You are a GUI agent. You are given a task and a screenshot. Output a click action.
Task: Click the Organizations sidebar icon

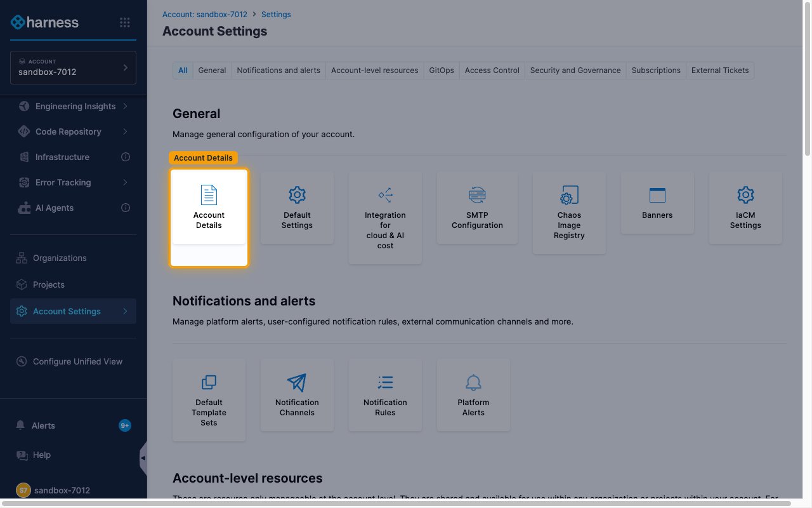coord(22,258)
